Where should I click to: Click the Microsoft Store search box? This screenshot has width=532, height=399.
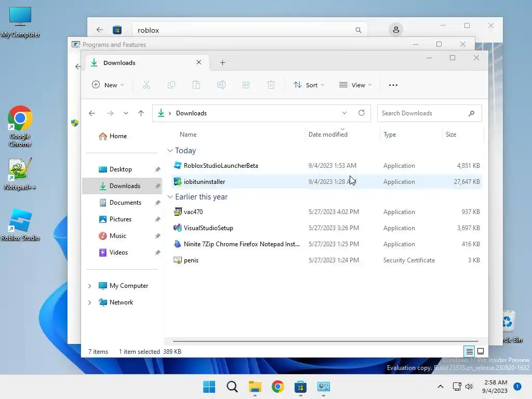pyautogui.click(x=249, y=30)
